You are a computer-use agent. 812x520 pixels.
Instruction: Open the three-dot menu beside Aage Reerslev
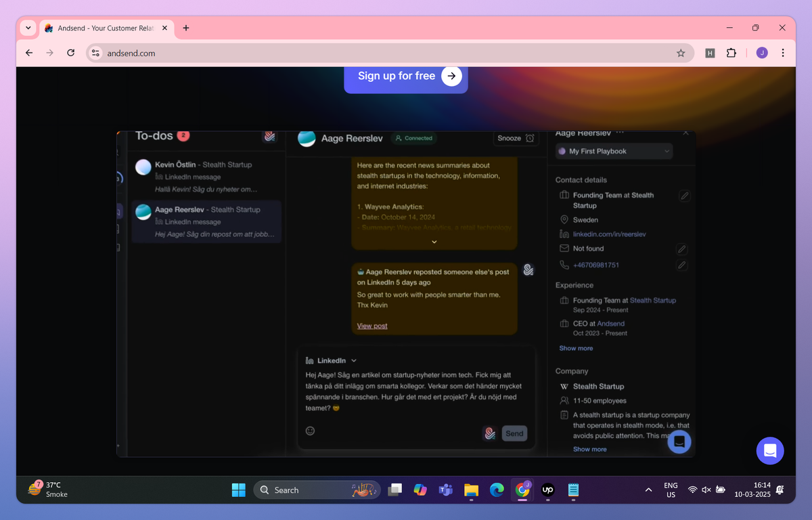pyautogui.click(x=620, y=133)
